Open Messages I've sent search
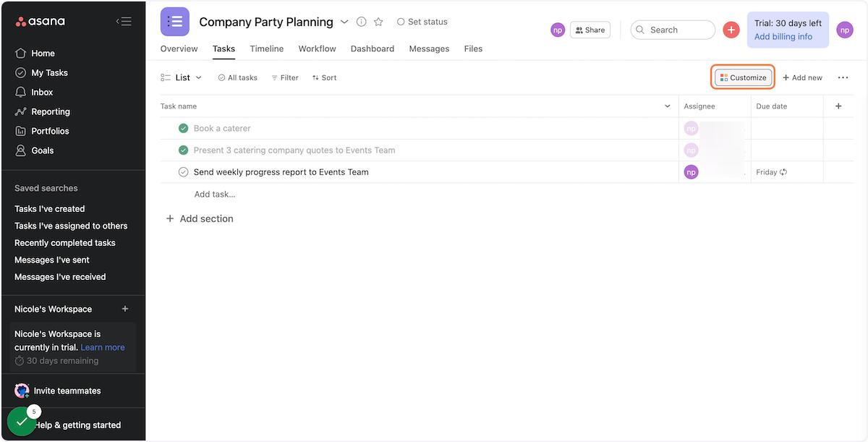 coord(52,260)
